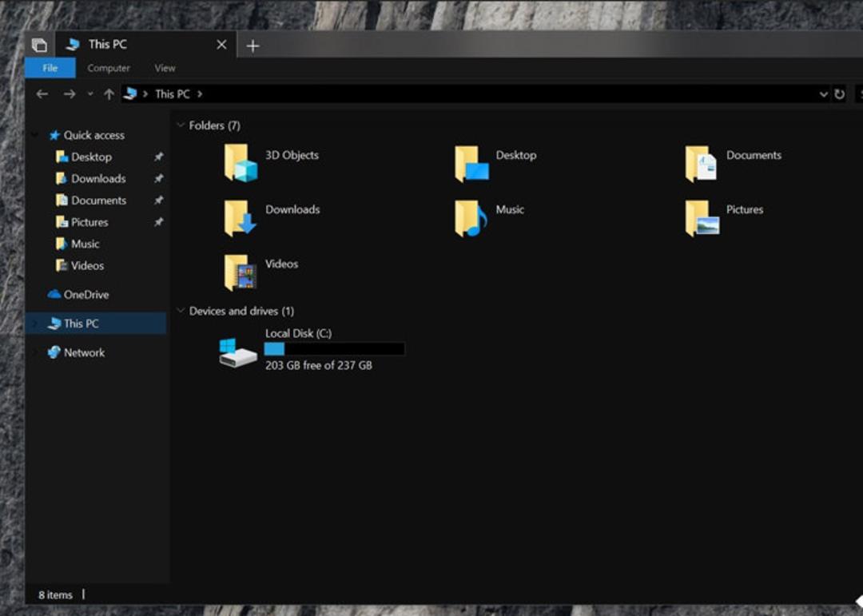This screenshot has width=863, height=616.
Task: Open the address bar history dropdown
Action: 823,94
